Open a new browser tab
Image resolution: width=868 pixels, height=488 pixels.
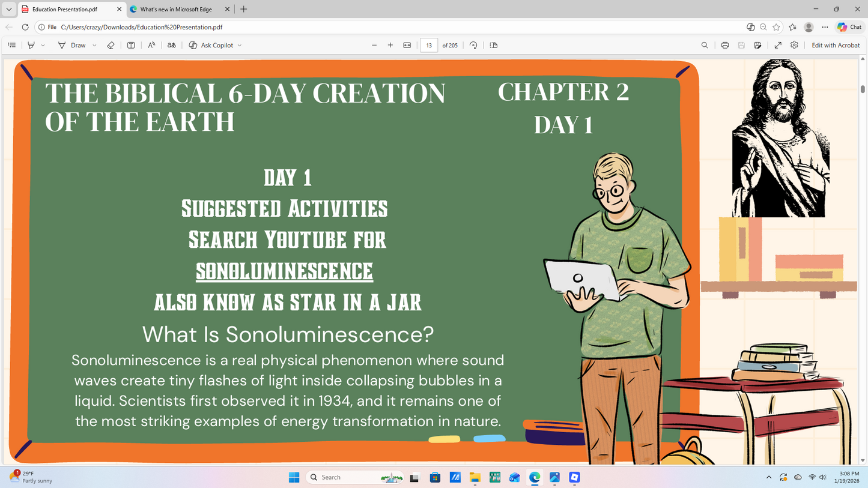point(243,9)
